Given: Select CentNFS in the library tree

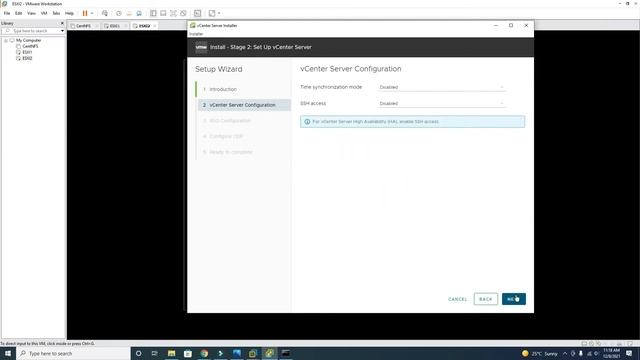Looking at the screenshot, I should [30, 47].
